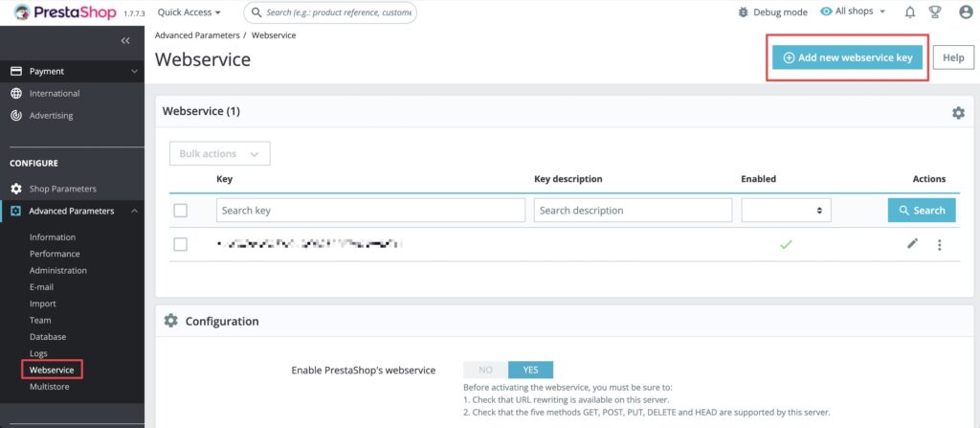Open the notifications bell icon
Screen dimensions: 980x428
tap(910, 11)
